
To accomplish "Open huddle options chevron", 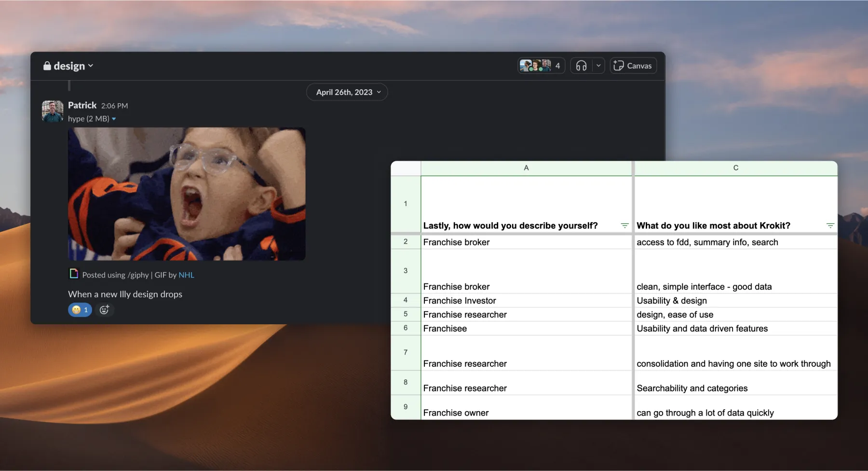I will (x=598, y=66).
